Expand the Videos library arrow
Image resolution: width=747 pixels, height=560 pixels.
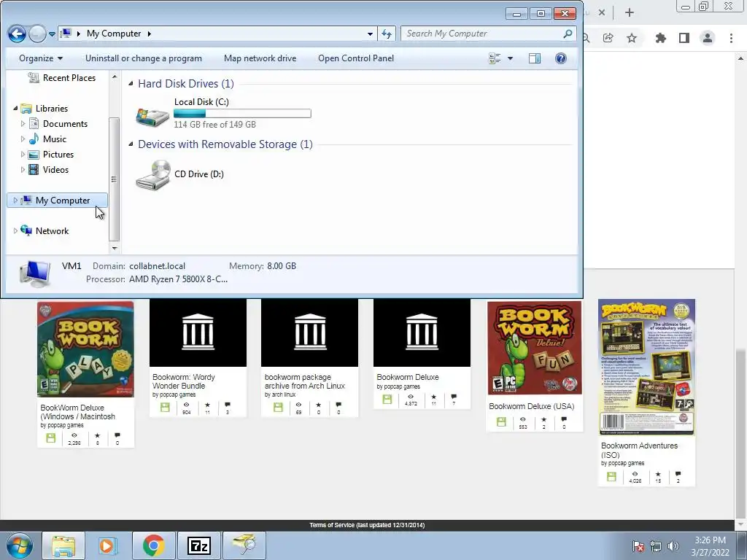(23, 169)
